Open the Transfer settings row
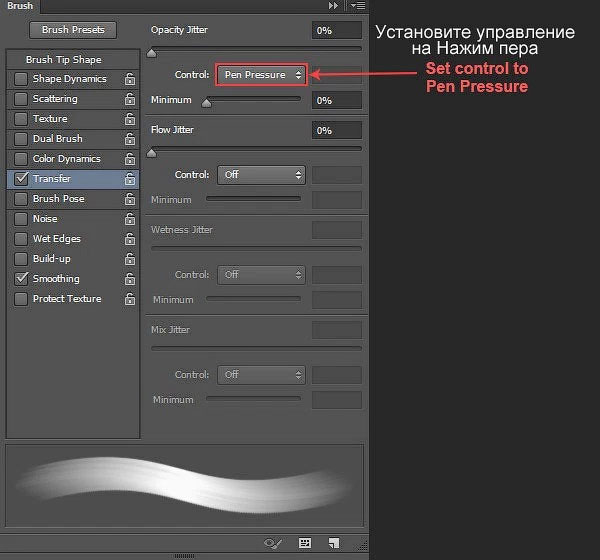Screen dimensions: 600x560 [73, 179]
